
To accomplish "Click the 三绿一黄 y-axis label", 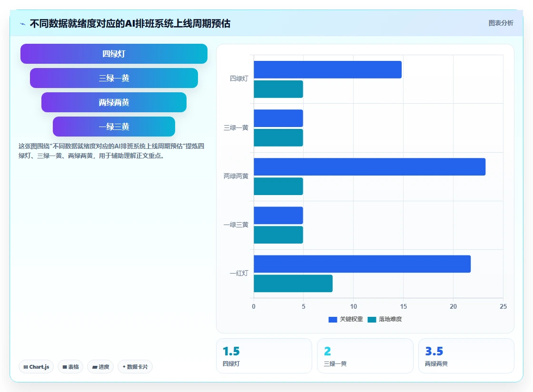I will tap(236, 127).
